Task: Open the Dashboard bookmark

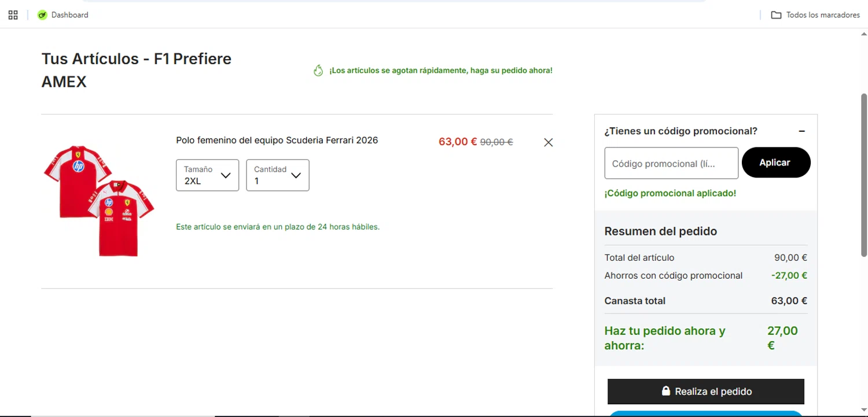Action: (62, 15)
